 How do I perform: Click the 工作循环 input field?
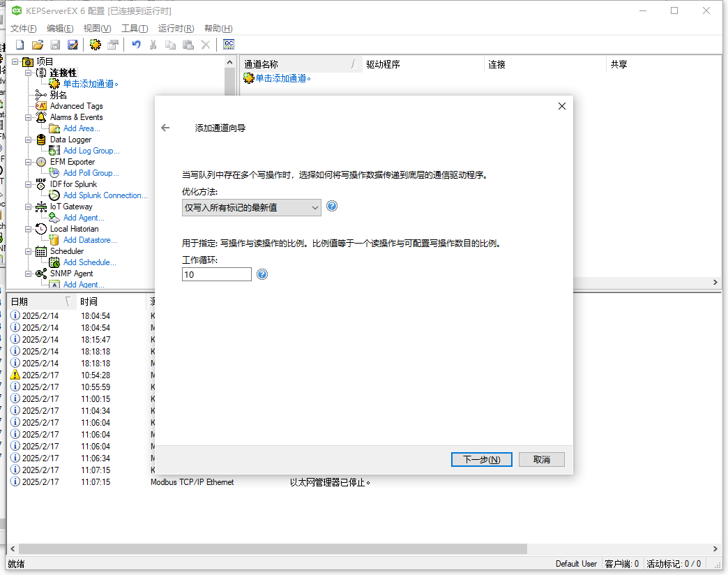(217, 274)
